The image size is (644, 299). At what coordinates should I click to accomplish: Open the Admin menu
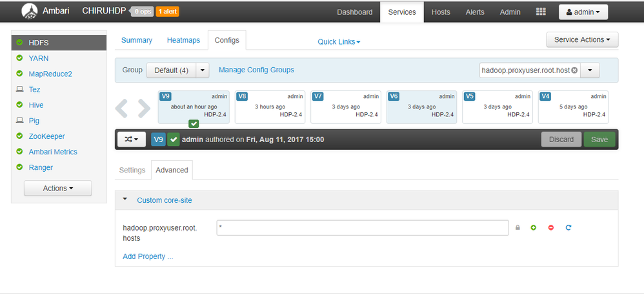pos(510,12)
